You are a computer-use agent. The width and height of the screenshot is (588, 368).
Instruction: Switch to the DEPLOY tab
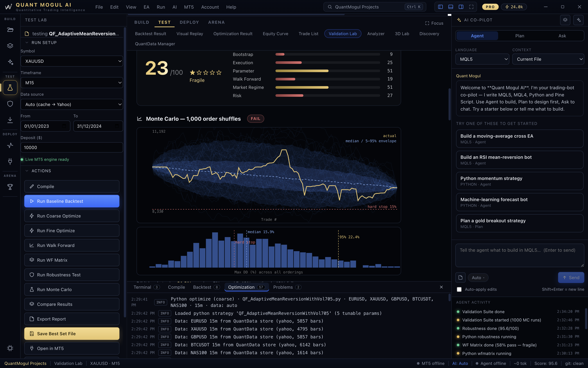189,22
